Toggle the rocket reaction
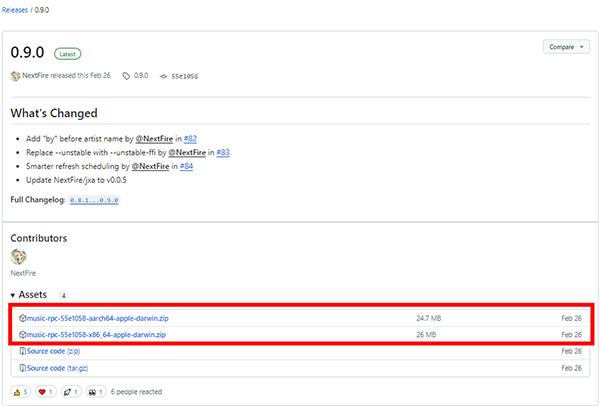The height and width of the screenshot is (406, 600). point(71,392)
